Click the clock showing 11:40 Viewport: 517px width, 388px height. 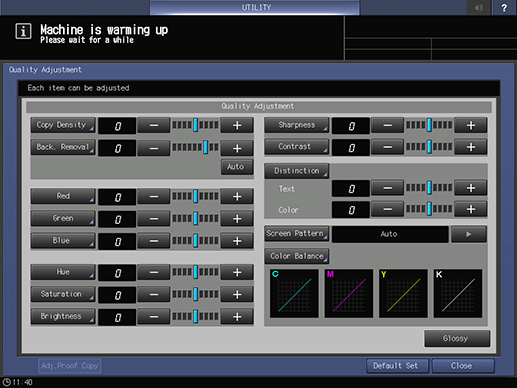pyautogui.click(x=18, y=382)
